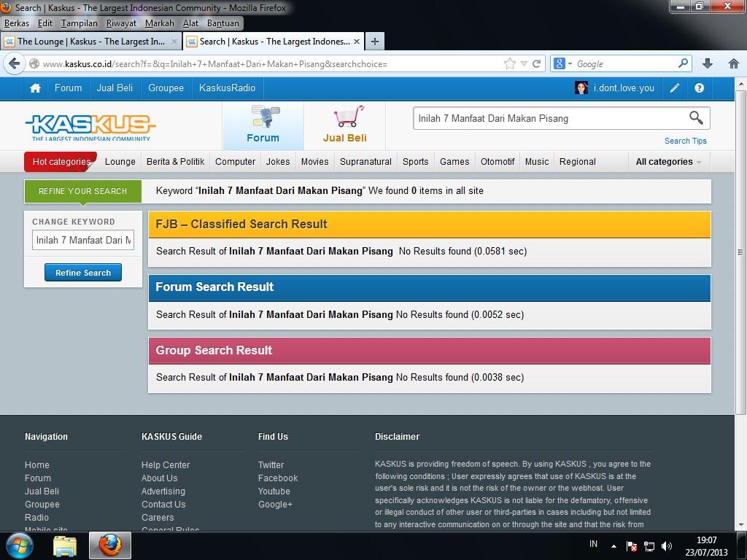The image size is (747, 560).
Task: Open the Computer category
Action: (x=236, y=162)
